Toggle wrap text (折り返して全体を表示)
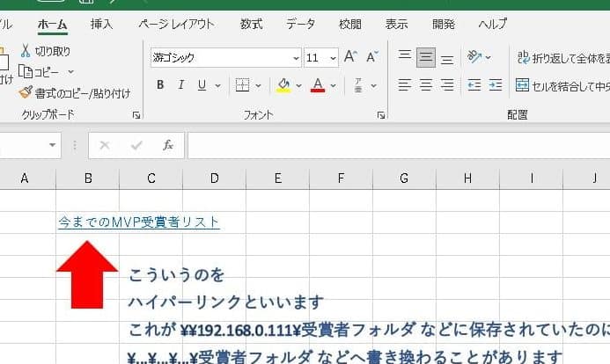The height and width of the screenshot is (364, 610). point(523,58)
